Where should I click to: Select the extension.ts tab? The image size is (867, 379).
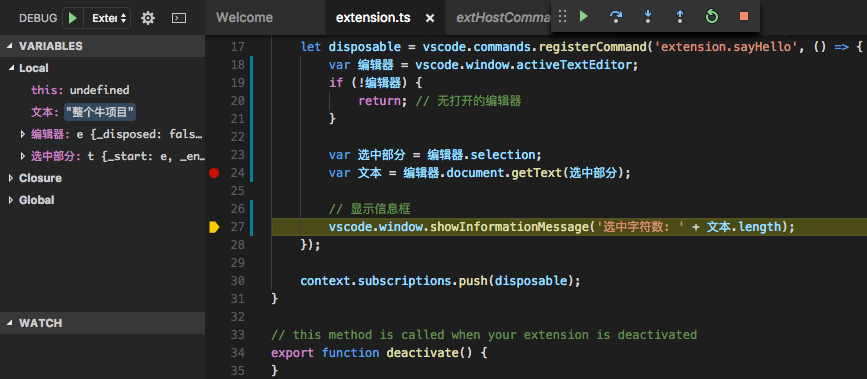[x=373, y=18]
